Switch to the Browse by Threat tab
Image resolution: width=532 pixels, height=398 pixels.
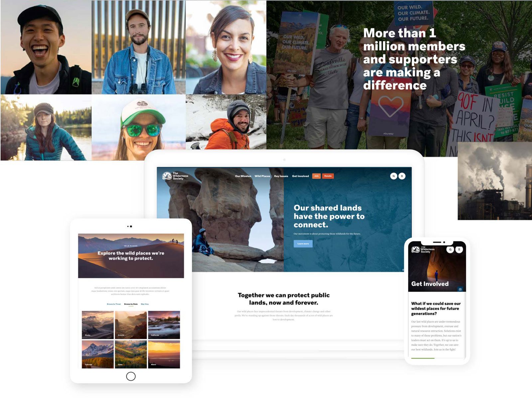point(114,304)
